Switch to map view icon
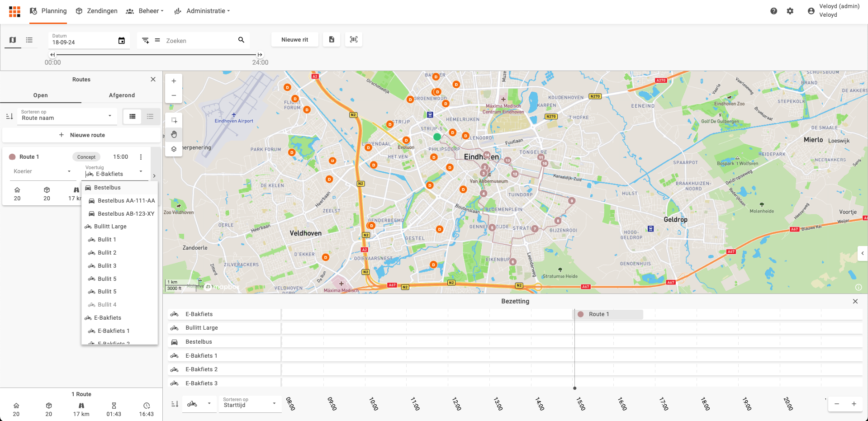Viewport: 868px width, 421px height. click(x=13, y=40)
